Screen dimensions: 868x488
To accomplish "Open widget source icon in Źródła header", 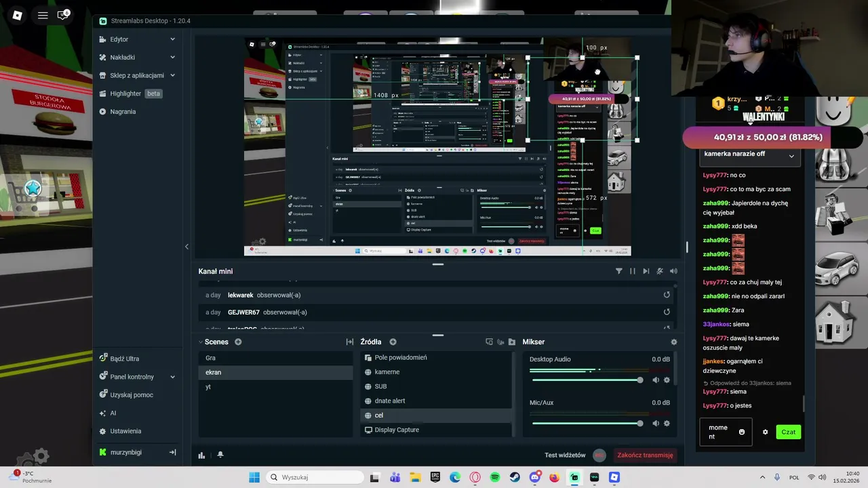I will (489, 342).
